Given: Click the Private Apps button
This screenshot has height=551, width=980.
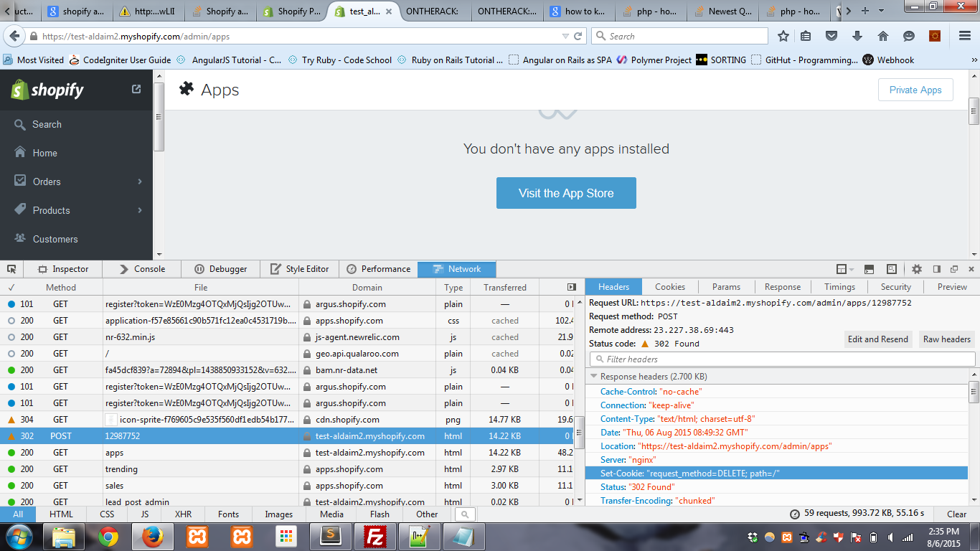Looking at the screenshot, I should (x=915, y=90).
